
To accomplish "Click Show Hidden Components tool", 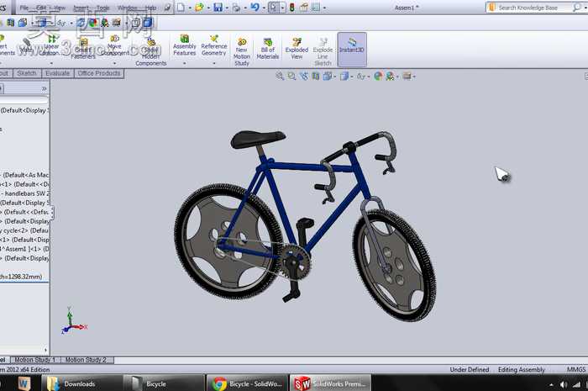I will tap(150, 51).
